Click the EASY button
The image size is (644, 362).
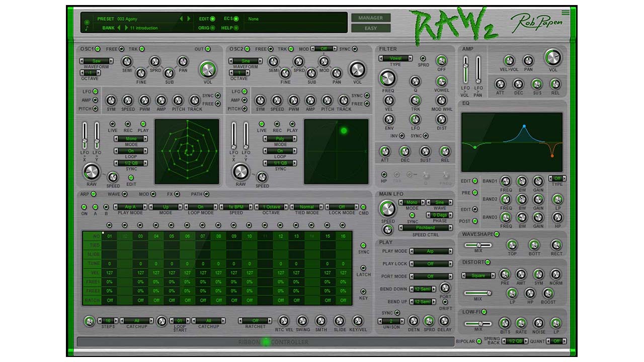pos(371,28)
